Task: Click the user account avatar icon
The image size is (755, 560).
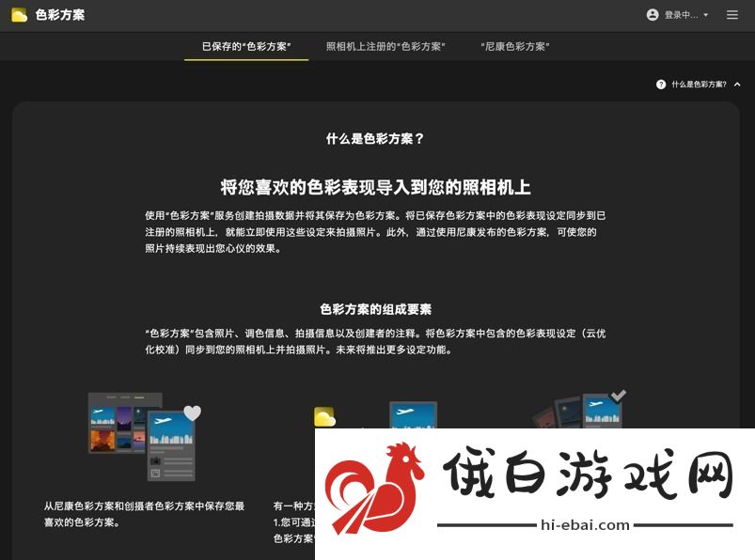Action: click(x=653, y=15)
